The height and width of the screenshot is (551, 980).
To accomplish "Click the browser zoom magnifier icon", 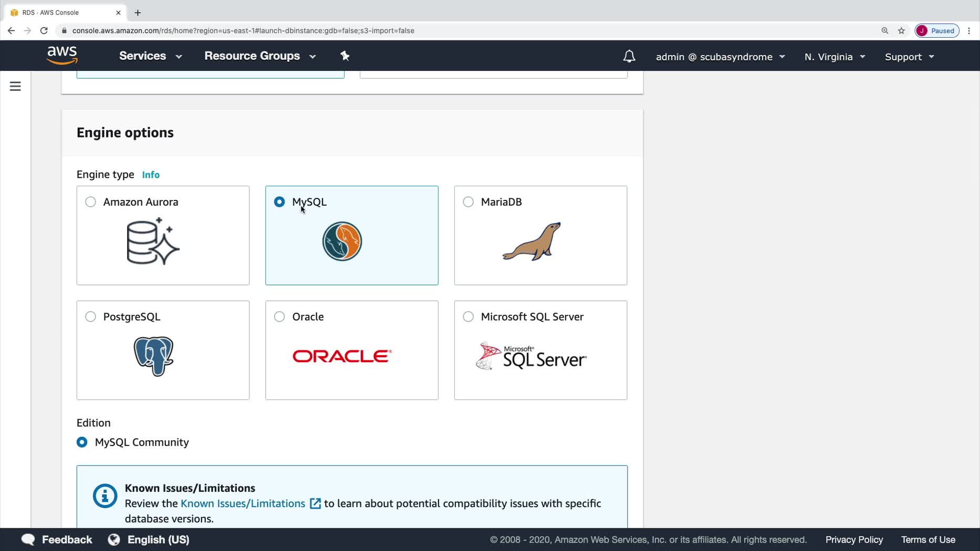I will tap(885, 30).
